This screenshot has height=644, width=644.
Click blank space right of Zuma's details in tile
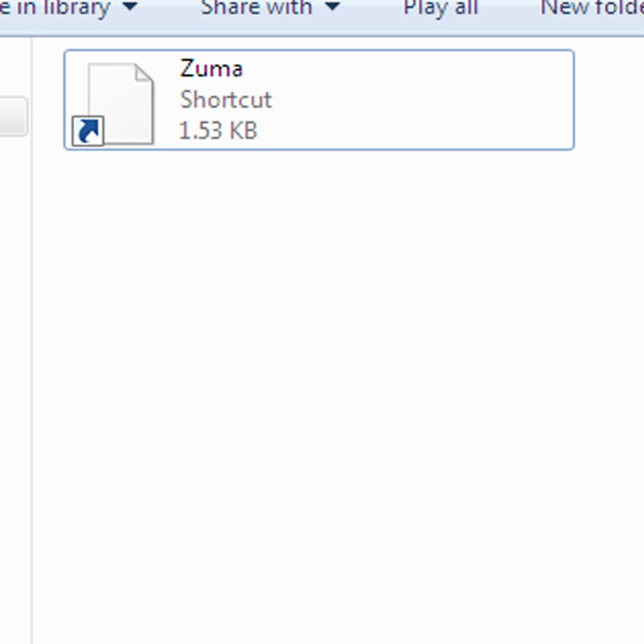pyautogui.click(x=423, y=100)
